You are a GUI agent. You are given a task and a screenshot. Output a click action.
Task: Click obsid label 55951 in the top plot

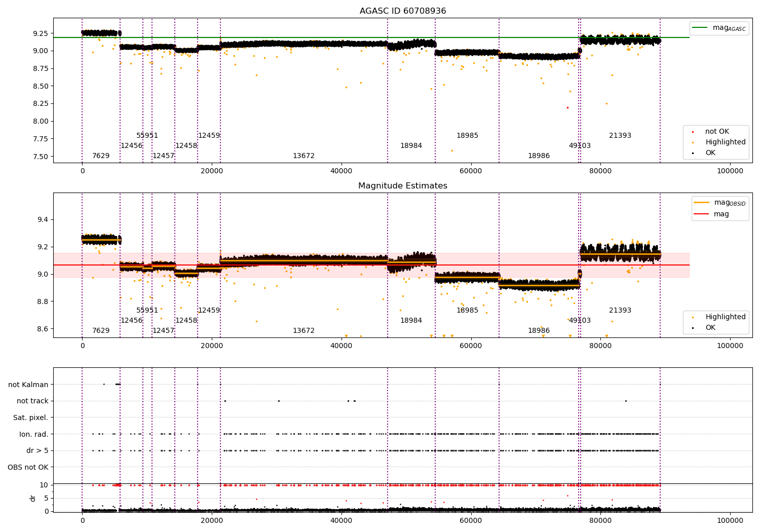[147, 136]
